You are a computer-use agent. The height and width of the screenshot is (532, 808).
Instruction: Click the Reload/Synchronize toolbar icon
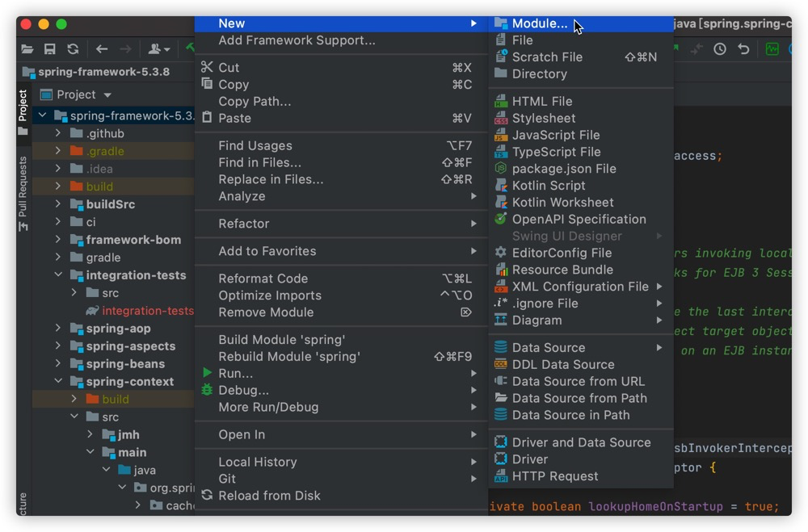click(x=73, y=49)
